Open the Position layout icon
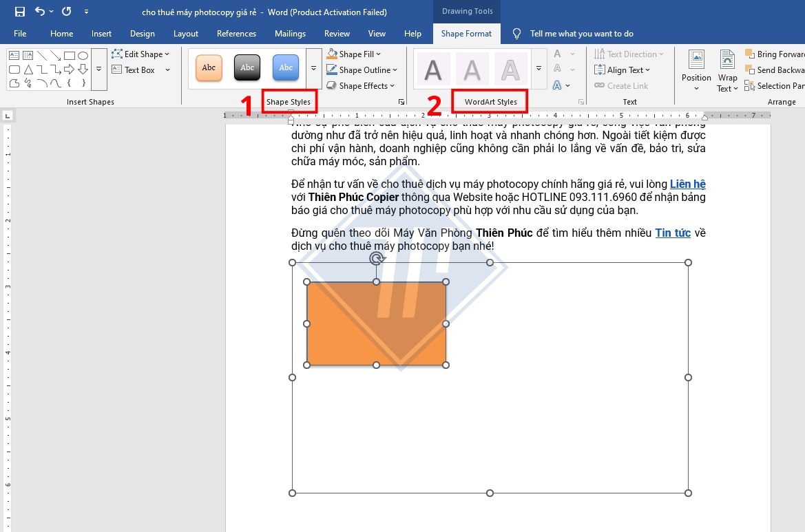This screenshot has width=805, height=532. coord(696,70)
